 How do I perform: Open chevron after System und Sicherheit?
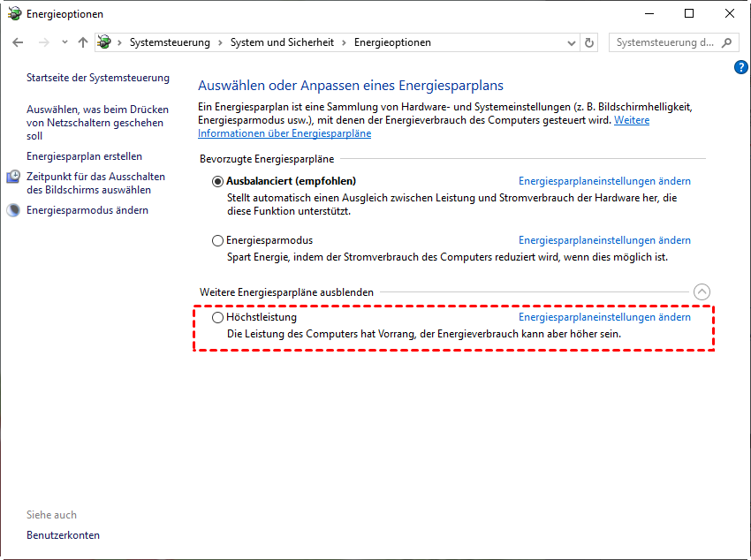coord(344,42)
